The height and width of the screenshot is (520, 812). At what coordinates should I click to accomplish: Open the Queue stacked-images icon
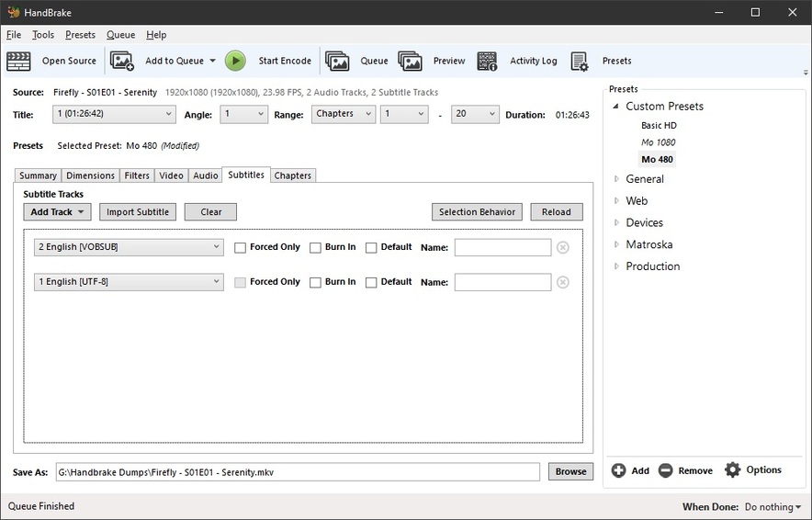(x=337, y=62)
